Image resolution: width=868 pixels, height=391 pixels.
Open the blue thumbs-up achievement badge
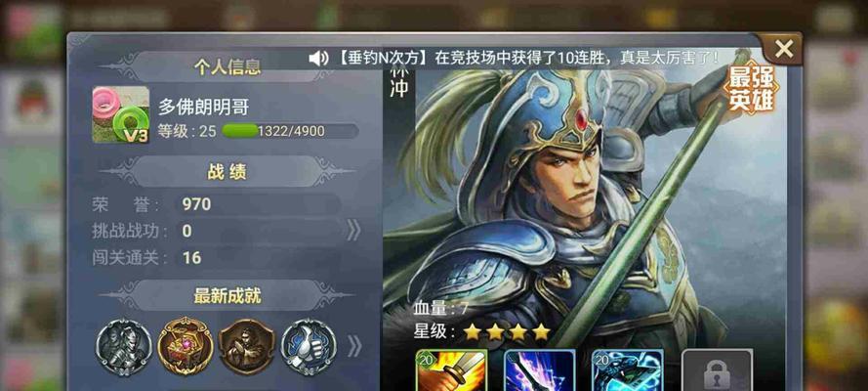pos(309,347)
